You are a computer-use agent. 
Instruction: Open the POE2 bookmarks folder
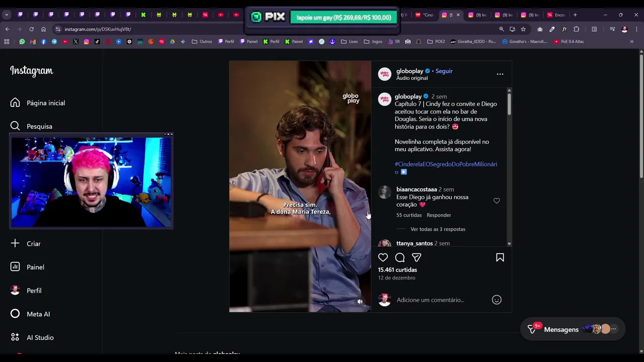436,42
